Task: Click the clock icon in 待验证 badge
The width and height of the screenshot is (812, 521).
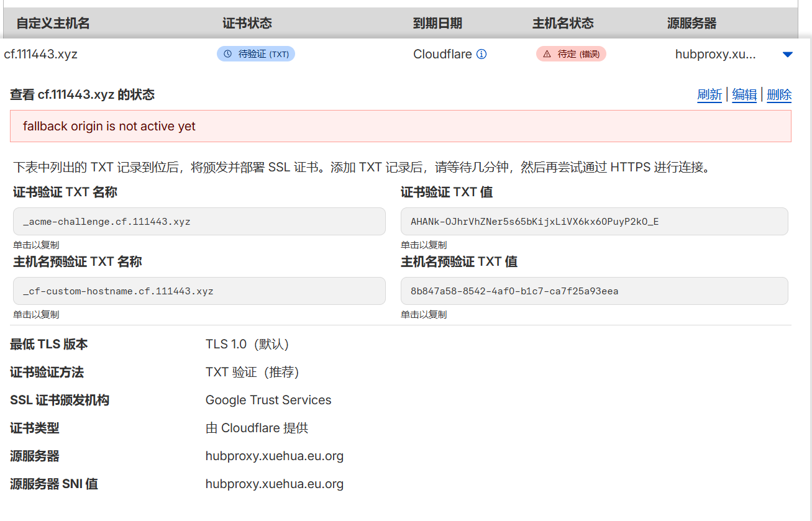Action: [x=227, y=54]
